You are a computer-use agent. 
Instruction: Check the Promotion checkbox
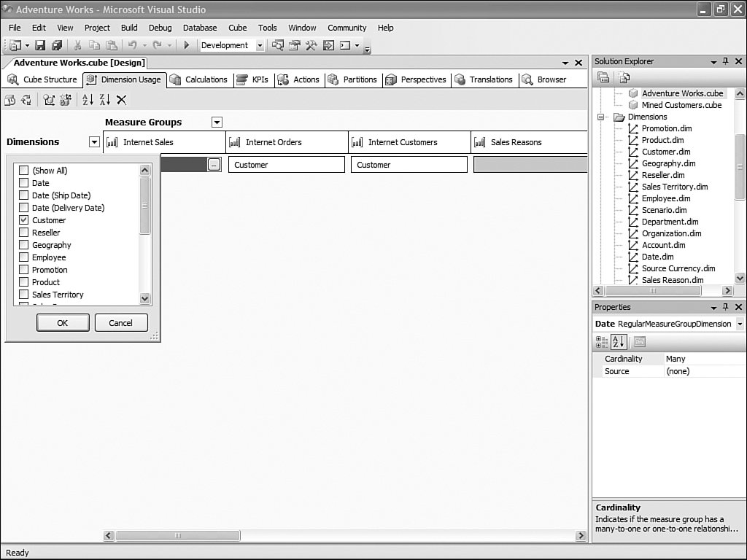coord(23,269)
